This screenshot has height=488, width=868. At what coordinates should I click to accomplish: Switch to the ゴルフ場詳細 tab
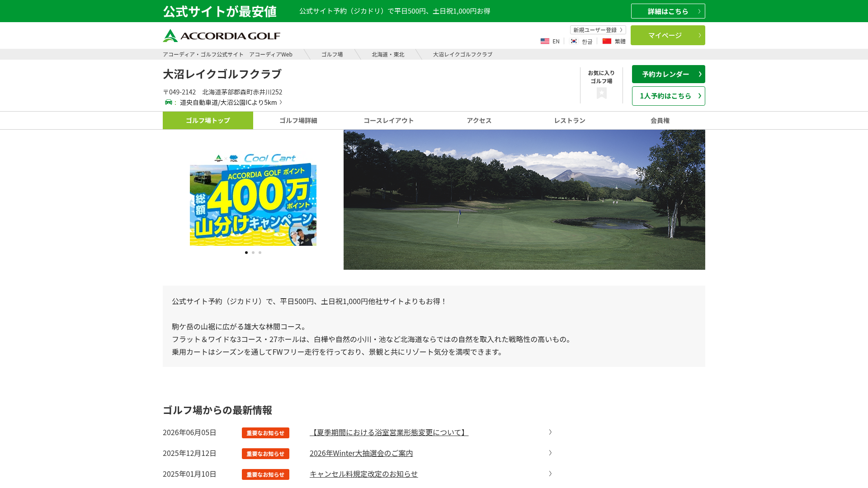coord(298,120)
